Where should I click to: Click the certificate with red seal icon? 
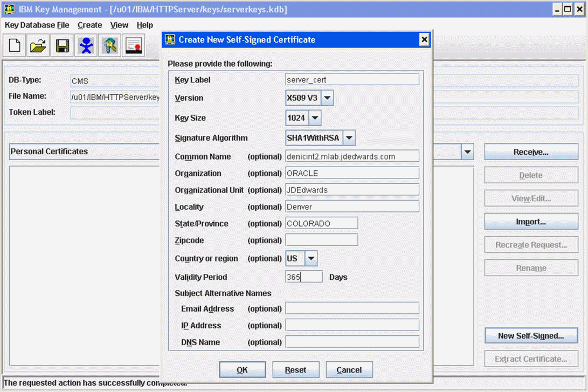pyautogui.click(x=134, y=45)
